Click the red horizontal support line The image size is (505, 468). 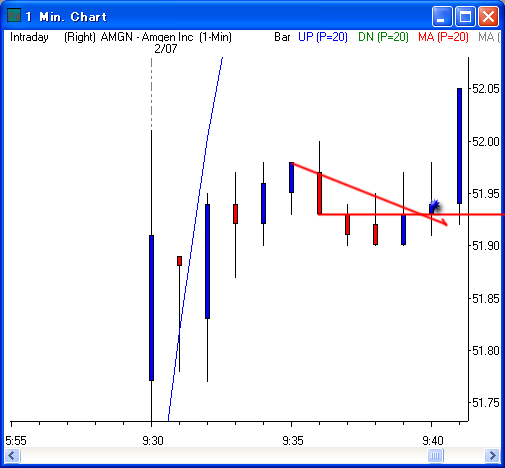pyautogui.click(x=411, y=214)
